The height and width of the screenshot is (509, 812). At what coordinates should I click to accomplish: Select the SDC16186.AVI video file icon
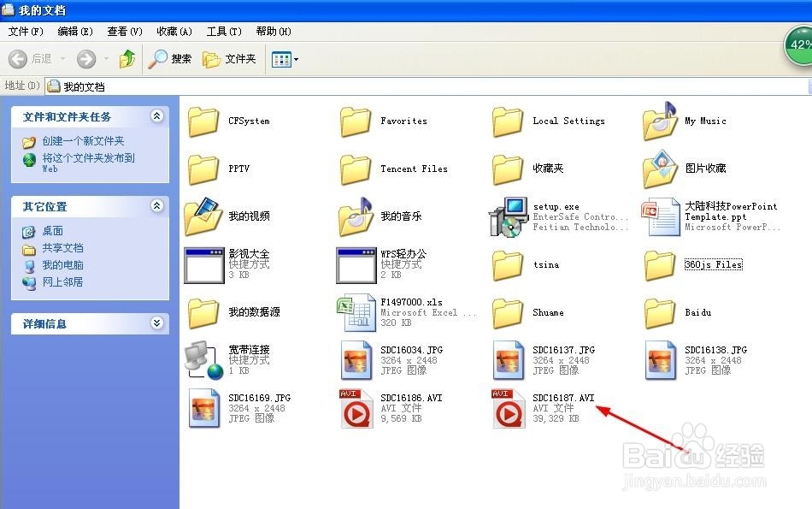click(x=356, y=408)
